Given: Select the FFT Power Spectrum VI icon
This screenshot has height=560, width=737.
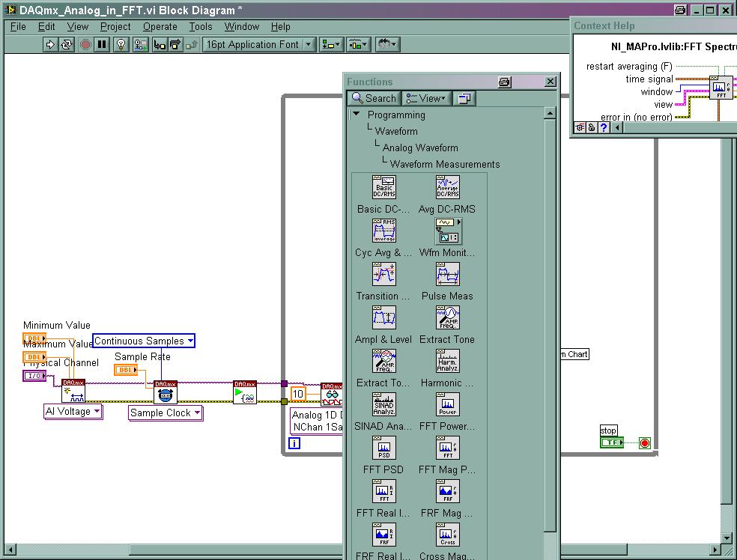Looking at the screenshot, I should coord(447,404).
